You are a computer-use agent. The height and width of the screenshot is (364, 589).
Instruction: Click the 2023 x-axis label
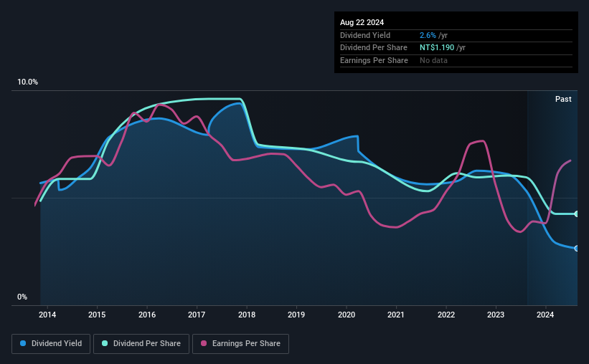point(496,315)
